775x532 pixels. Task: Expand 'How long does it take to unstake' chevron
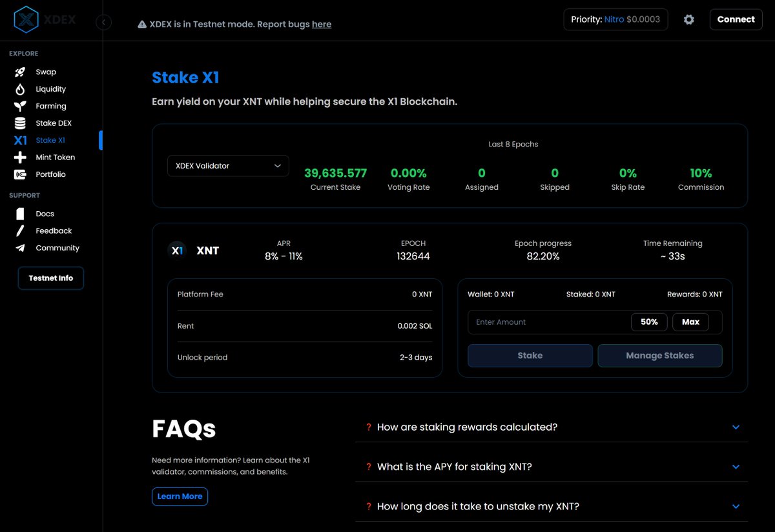tap(736, 507)
